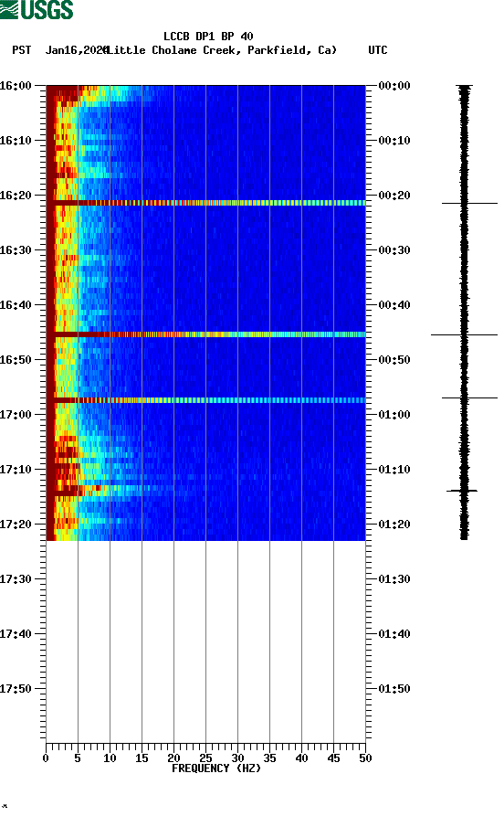Viewport: 504px width, 816px height.
Task: Click the 00:30 UTC time label
Action: pos(394,250)
